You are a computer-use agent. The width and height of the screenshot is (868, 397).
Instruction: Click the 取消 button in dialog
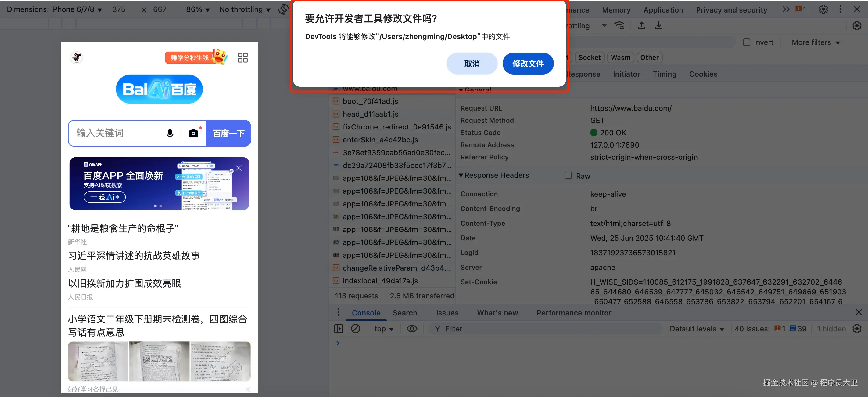click(x=472, y=64)
